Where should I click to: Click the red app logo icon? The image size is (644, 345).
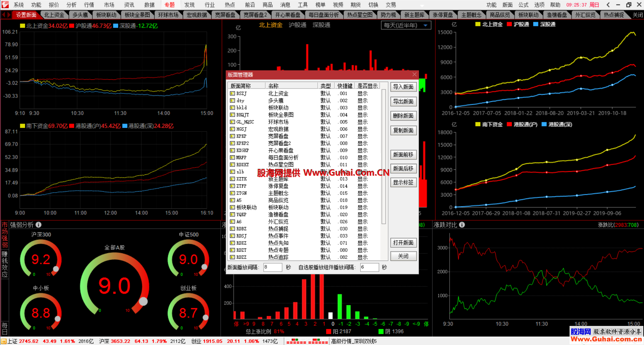(5, 5)
